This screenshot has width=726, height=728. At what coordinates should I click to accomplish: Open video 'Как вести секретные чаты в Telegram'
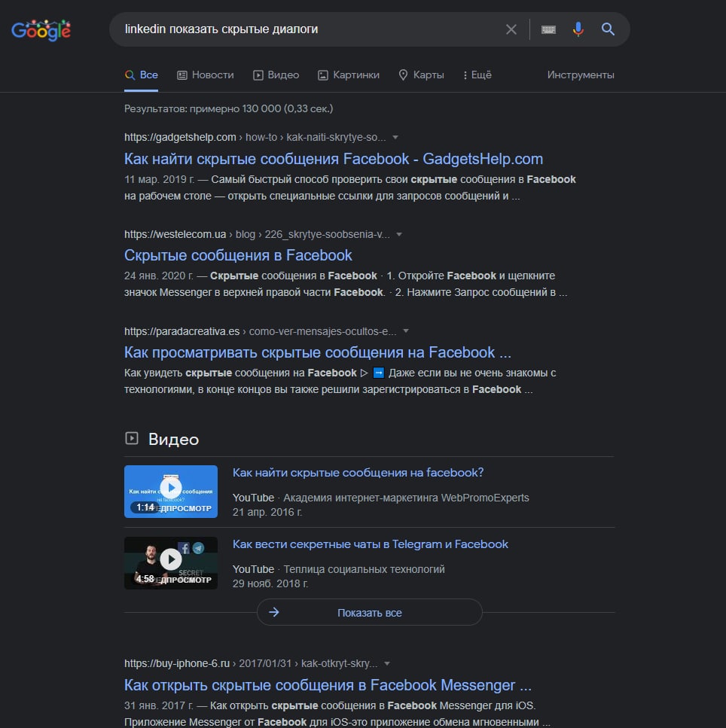371,544
